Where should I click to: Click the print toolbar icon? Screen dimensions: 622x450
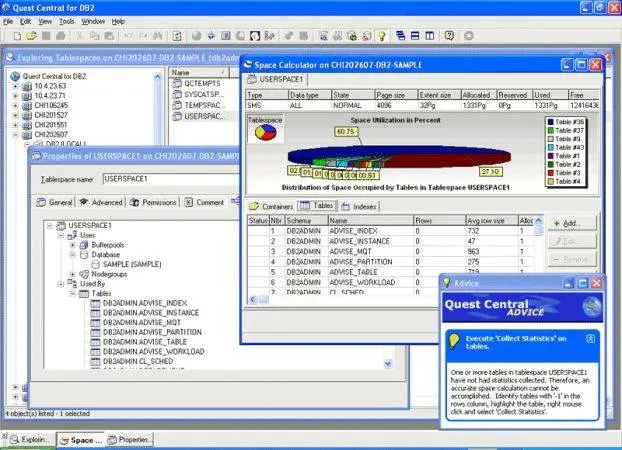click(x=61, y=36)
